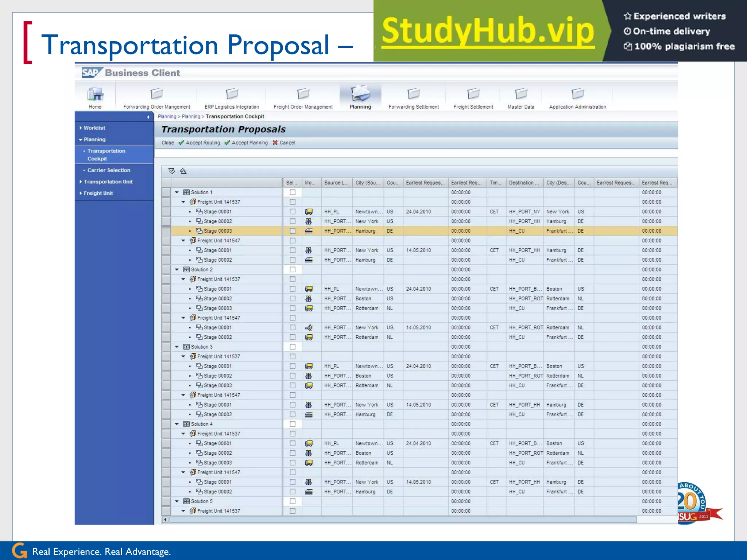The width and height of the screenshot is (747, 560).
Task: Click green checkmark icon of Accept Routing
Action: click(x=181, y=143)
